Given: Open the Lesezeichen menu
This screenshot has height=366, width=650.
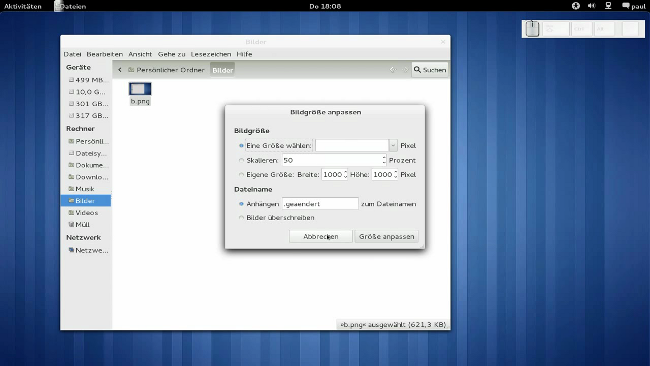Looking at the screenshot, I should pos(211,54).
